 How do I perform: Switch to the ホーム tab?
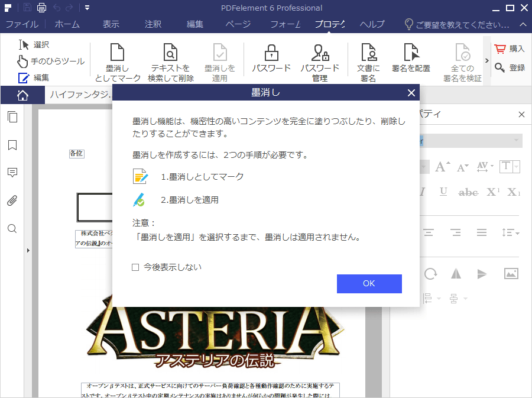tap(67, 24)
